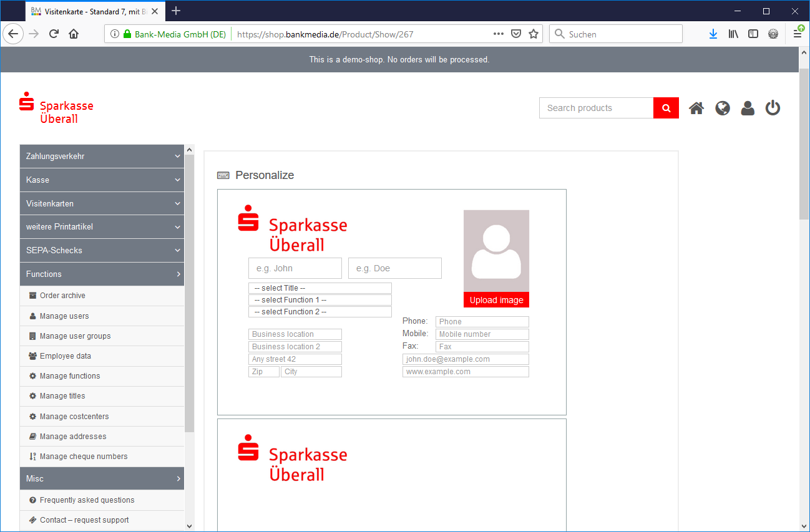This screenshot has width=810, height=532.
Task: Collapse the Misc section
Action: [102, 479]
